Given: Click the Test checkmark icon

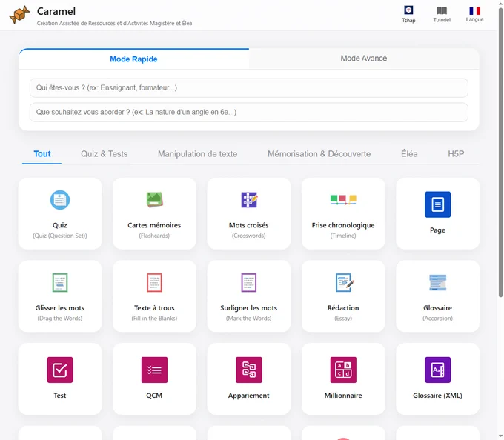Looking at the screenshot, I should (60, 370).
